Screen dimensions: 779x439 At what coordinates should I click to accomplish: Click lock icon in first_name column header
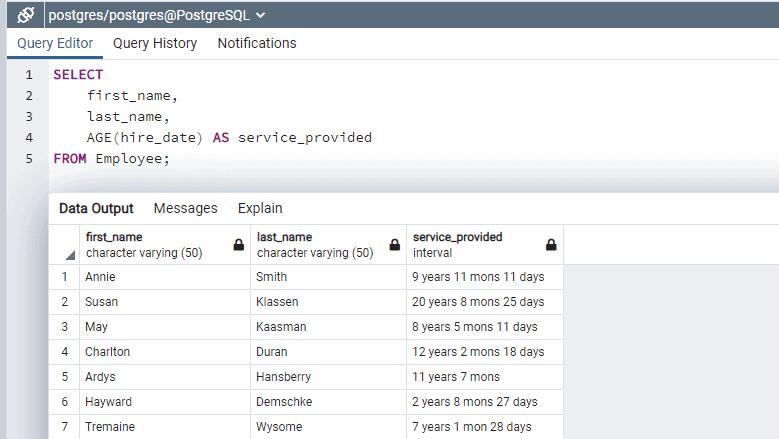238,245
